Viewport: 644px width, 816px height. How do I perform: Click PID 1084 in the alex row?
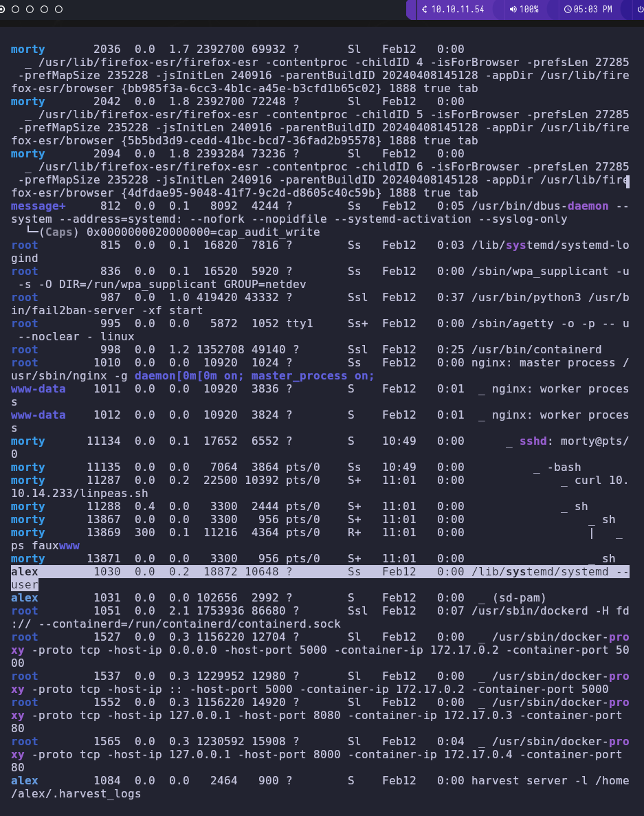click(x=107, y=781)
